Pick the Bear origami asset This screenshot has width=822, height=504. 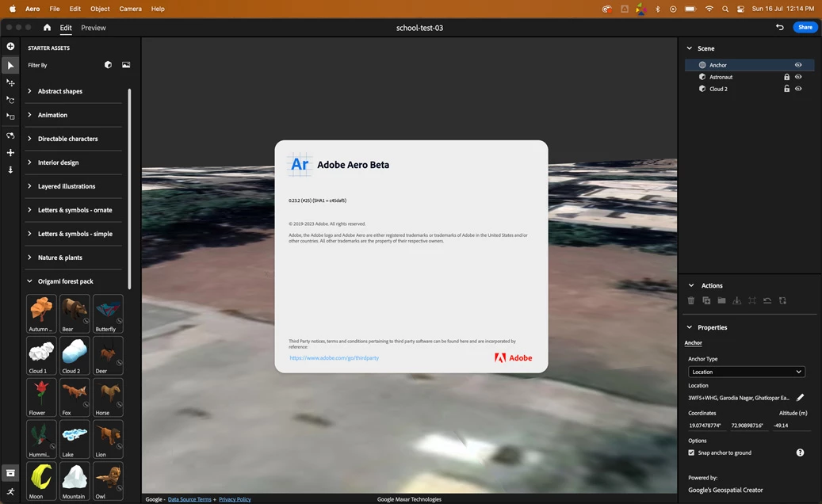click(75, 313)
